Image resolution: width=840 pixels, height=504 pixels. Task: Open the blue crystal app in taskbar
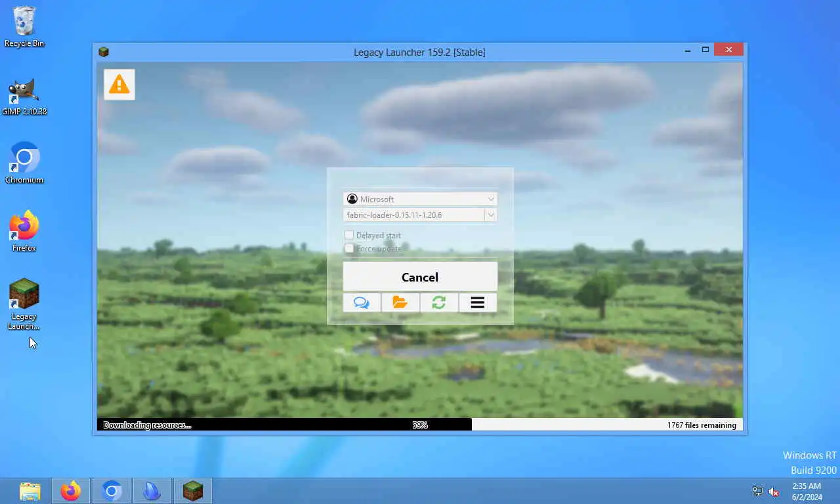click(152, 491)
